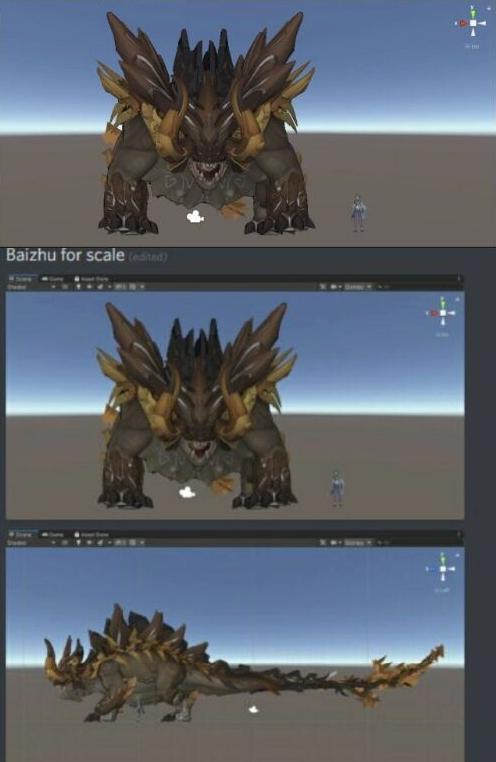Viewport: 496px width, 762px height.
Task: Click the center cube of the top orientation gizmo
Action: (473, 23)
